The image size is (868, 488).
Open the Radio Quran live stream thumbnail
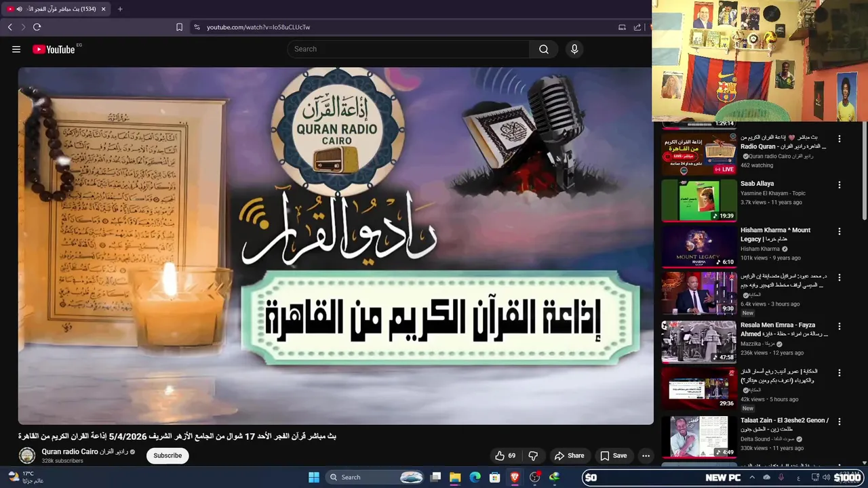tap(699, 155)
